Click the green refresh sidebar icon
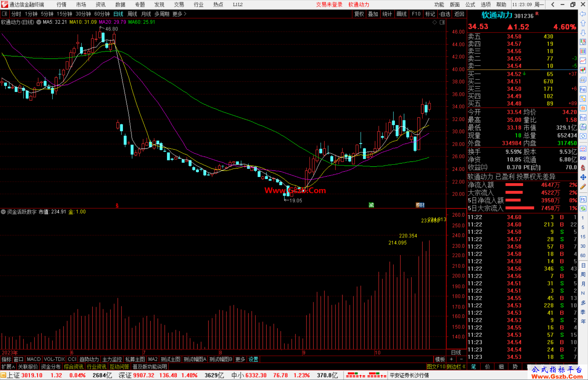 coord(583,209)
